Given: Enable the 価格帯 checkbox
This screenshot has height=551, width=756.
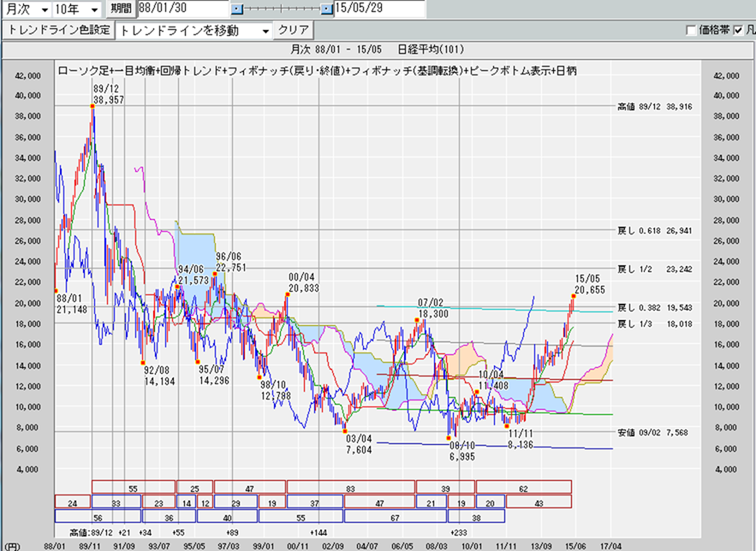Looking at the screenshot, I should (691, 30).
